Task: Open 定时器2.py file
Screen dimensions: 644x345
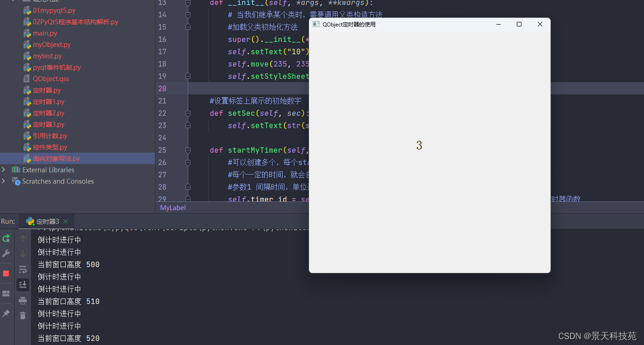Action: pyautogui.click(x=49, y=113)
